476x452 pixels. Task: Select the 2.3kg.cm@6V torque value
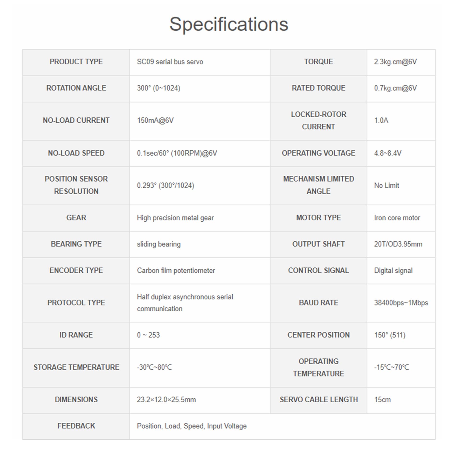click(x=395, y=62)
